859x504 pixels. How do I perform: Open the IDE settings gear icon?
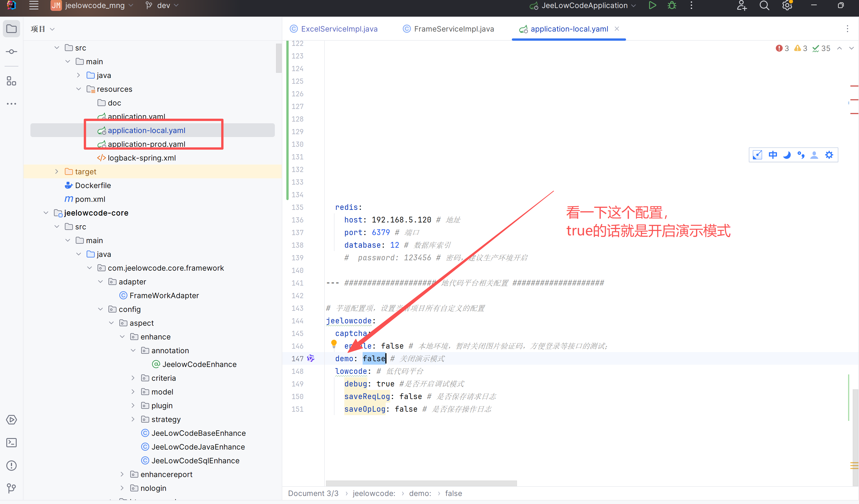click(x=787, y=5)
